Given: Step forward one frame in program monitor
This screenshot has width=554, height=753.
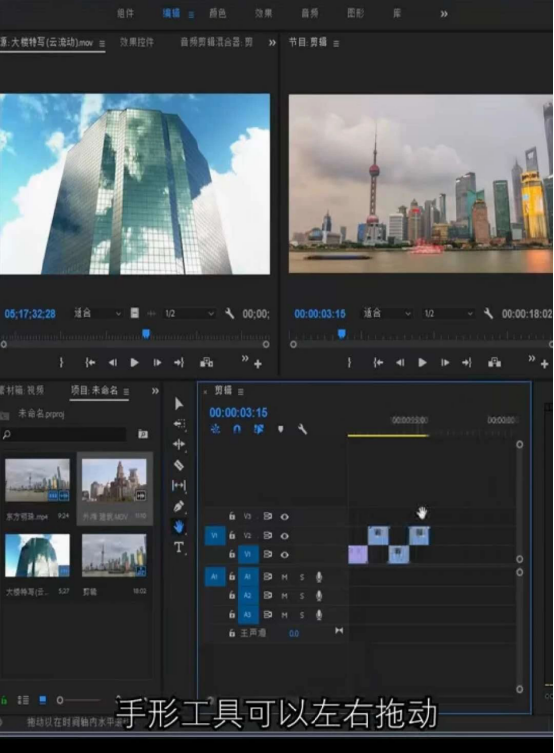Looking at the screenshot, I should [445, 363].
